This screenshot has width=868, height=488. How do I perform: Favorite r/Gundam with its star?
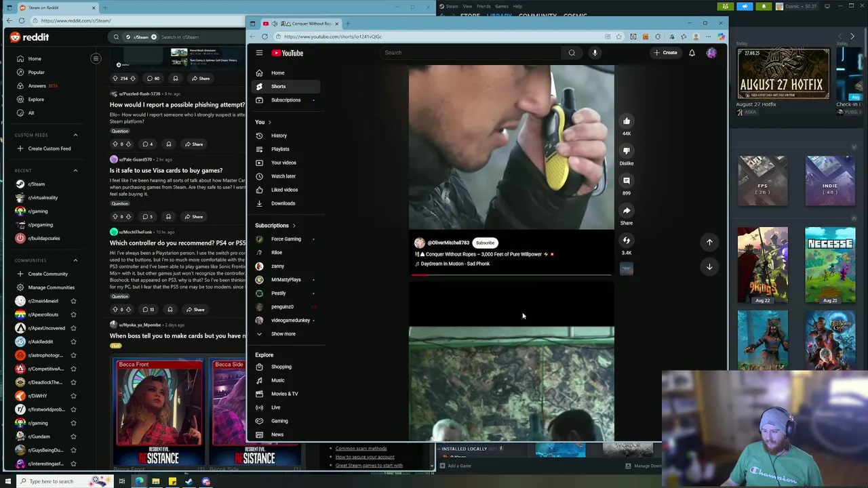click(x=73, y=436)
